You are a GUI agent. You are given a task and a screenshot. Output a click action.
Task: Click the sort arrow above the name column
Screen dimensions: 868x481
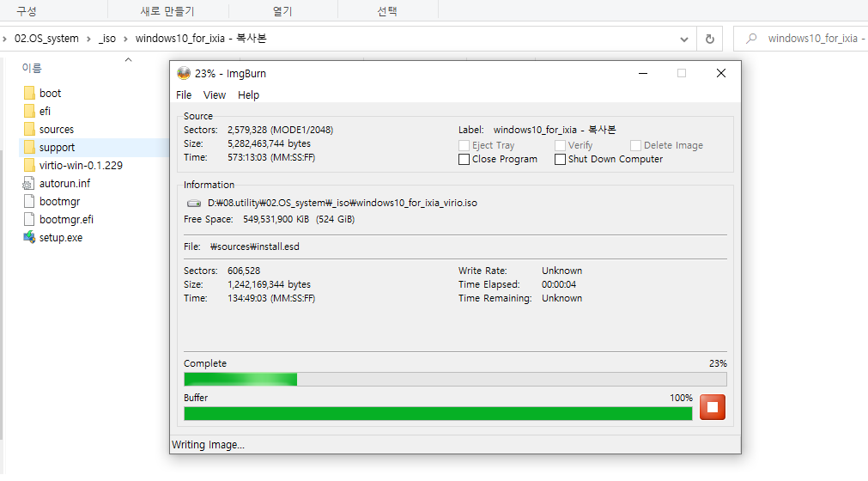[129, 60]
